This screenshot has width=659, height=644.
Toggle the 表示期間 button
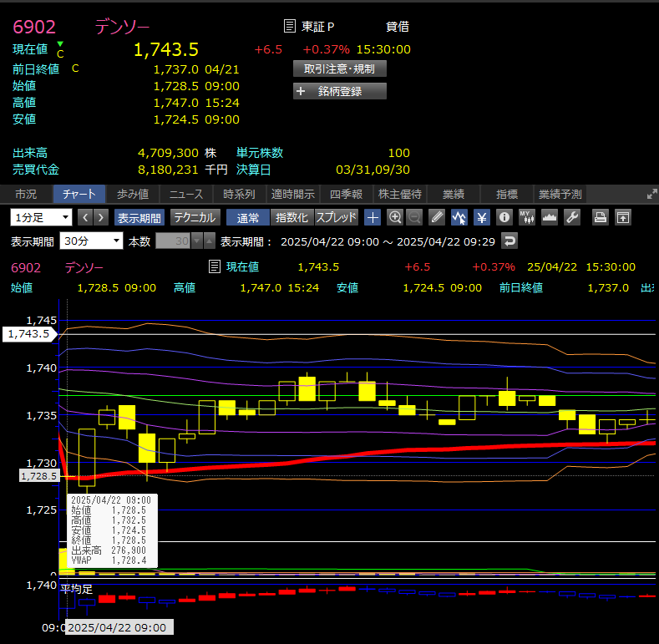[x=139, y=217]
